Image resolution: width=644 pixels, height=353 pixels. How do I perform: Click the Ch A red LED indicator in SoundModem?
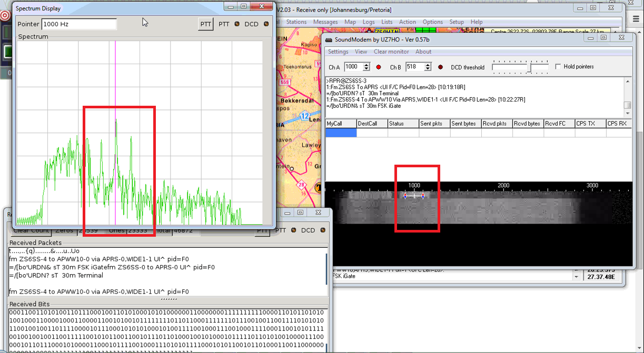click(x=379, y=66)
